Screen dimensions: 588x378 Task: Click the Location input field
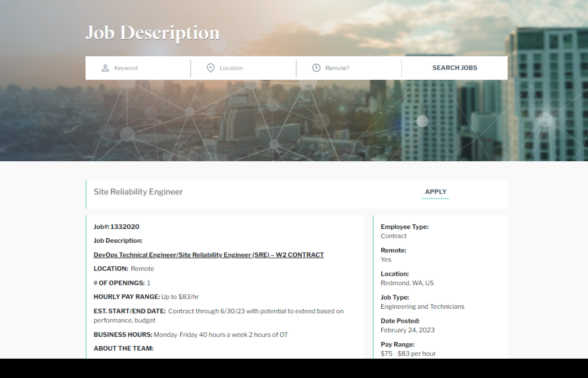(x=244, y=68)
